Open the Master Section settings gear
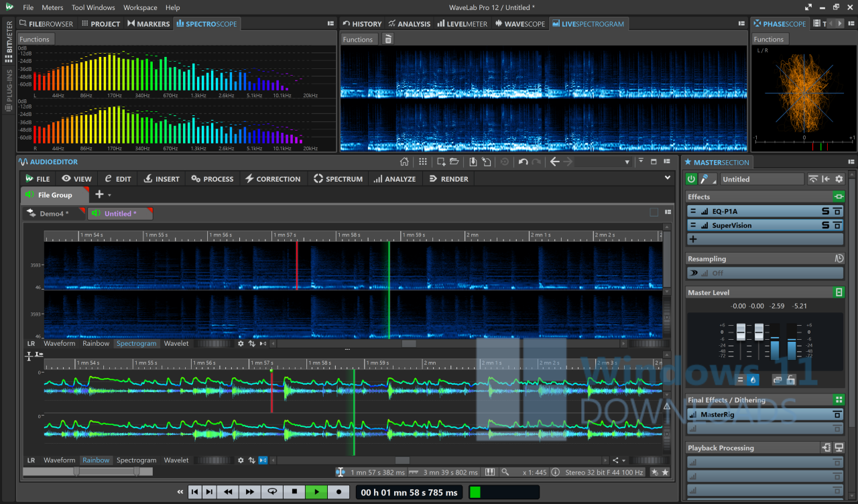This screenshot has width=858, height=504. [x=840, y=179]
